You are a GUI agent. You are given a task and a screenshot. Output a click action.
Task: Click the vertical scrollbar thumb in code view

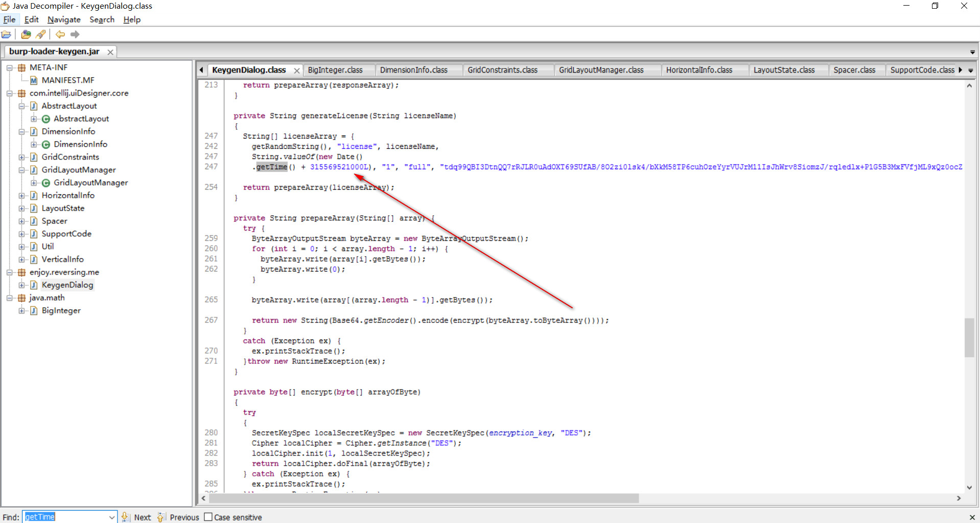click(x=969, y=338)
